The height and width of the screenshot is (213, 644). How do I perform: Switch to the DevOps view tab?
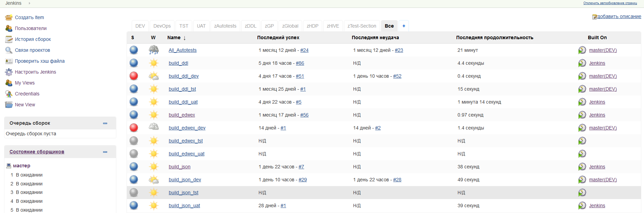[x=162, y=26]
